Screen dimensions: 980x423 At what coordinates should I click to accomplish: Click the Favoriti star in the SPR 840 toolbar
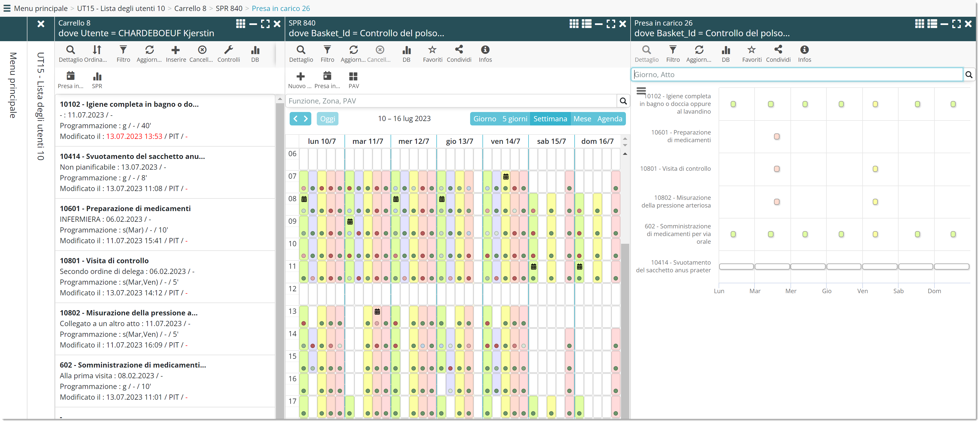coord(432,50)
